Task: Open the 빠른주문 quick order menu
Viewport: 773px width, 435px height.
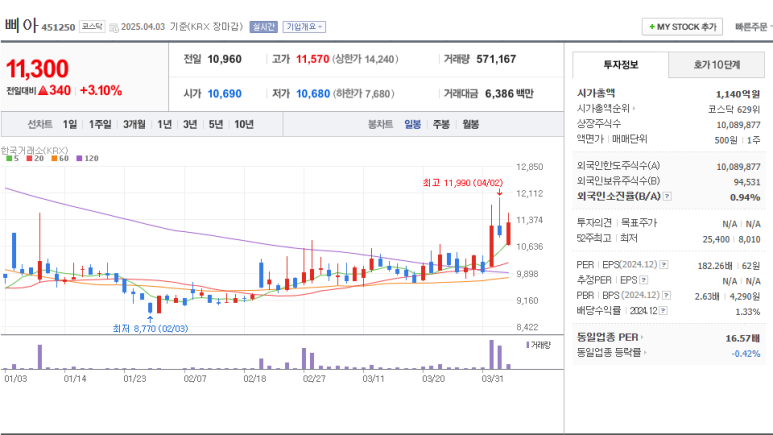Action: click(752, 27)
